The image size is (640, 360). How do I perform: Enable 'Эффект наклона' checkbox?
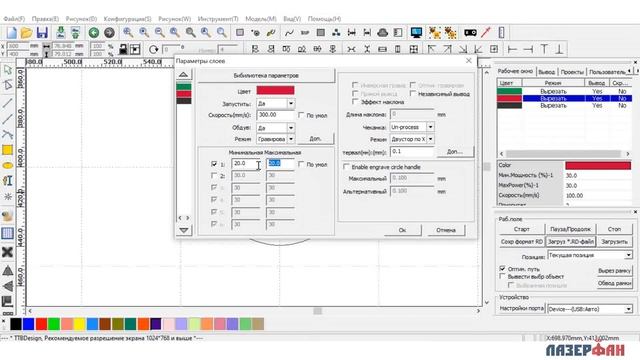pyautogui.click(x=355, y=102)
